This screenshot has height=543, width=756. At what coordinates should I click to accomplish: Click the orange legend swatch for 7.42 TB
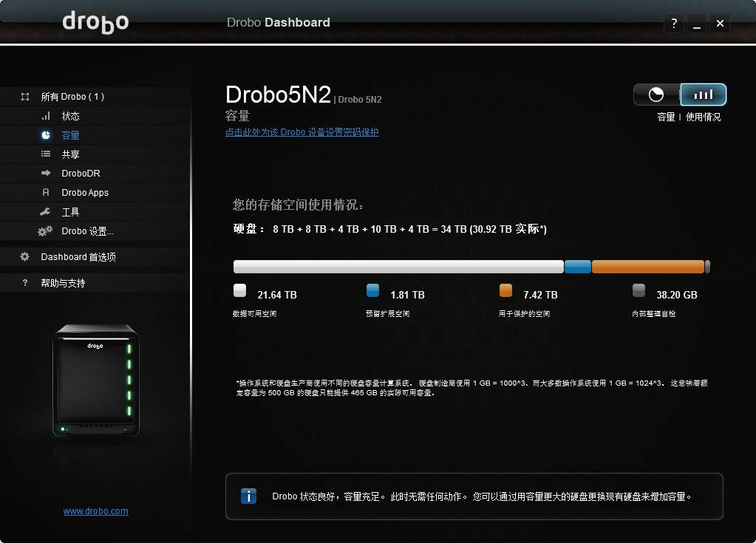505,290
